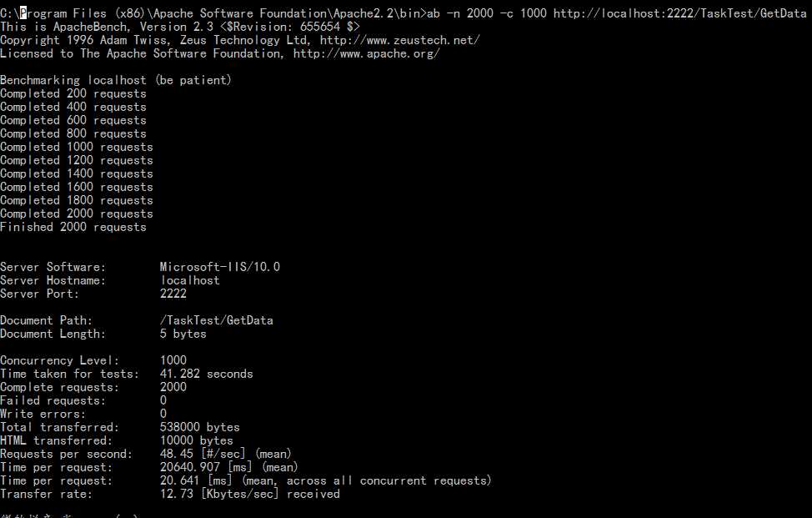The image size is (812, 518).
Task: Click the Total transferred value "538000 bytes"
Action: 200,427
